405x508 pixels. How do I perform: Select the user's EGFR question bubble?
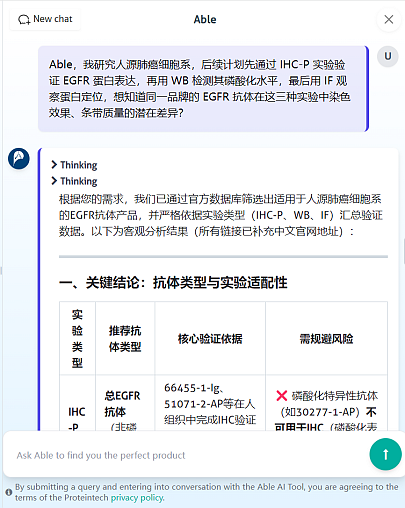point(203,89)
